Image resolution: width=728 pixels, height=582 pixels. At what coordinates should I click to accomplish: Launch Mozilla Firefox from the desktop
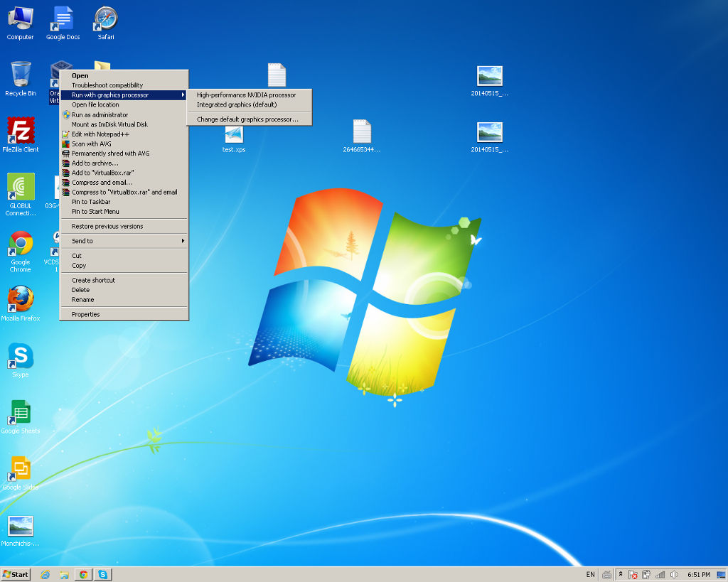[21, 301]
